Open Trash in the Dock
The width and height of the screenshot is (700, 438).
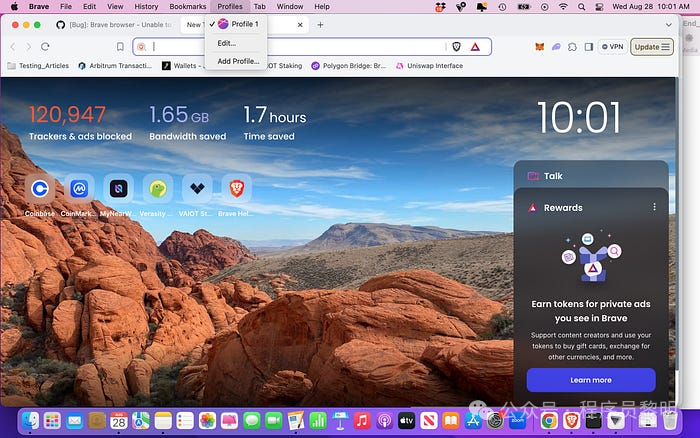pos(670,421)
